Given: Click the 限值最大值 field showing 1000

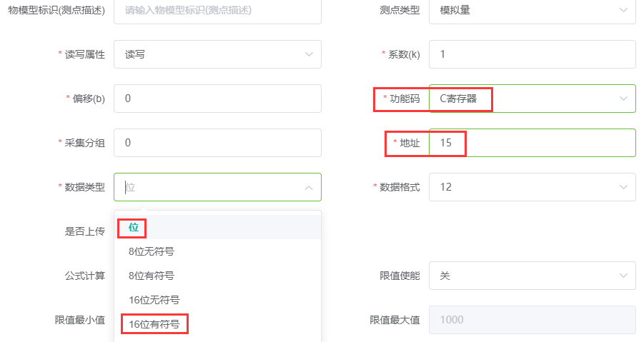Looking at the screenshot, I should pyautogui.click(x=532, y=320).
